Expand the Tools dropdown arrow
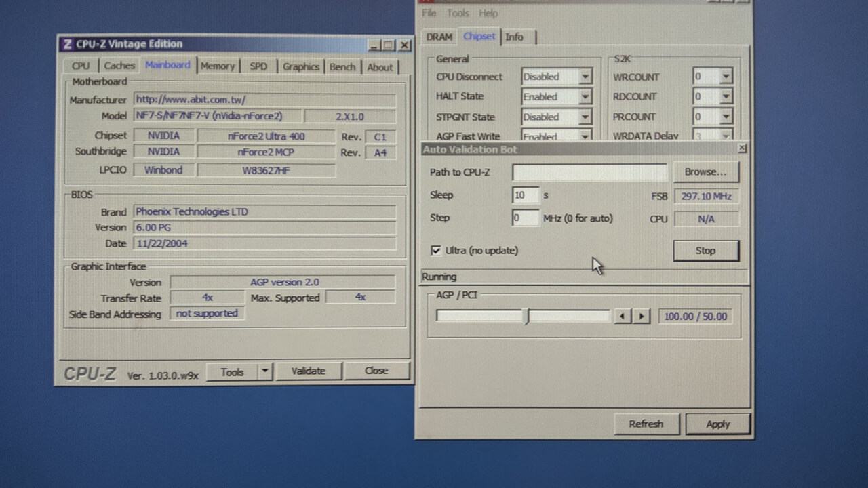The width and height of the screenshot is (868, 488). point(265,371)
